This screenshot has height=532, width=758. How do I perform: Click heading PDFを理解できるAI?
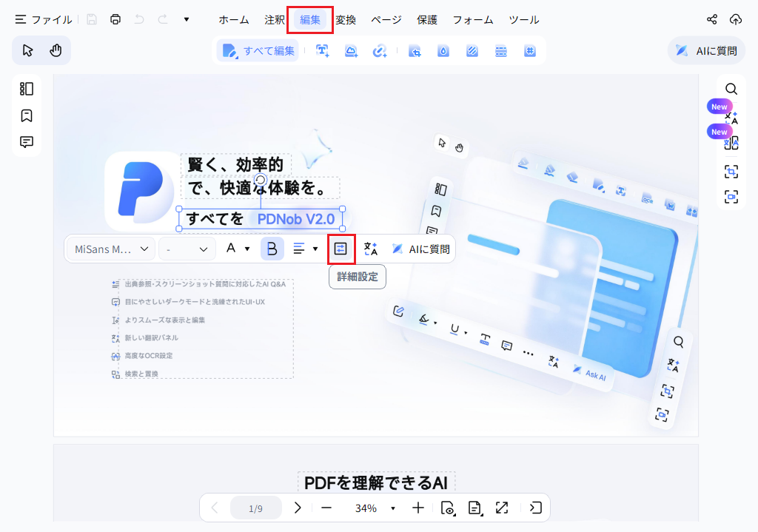(x=376, y=482)
